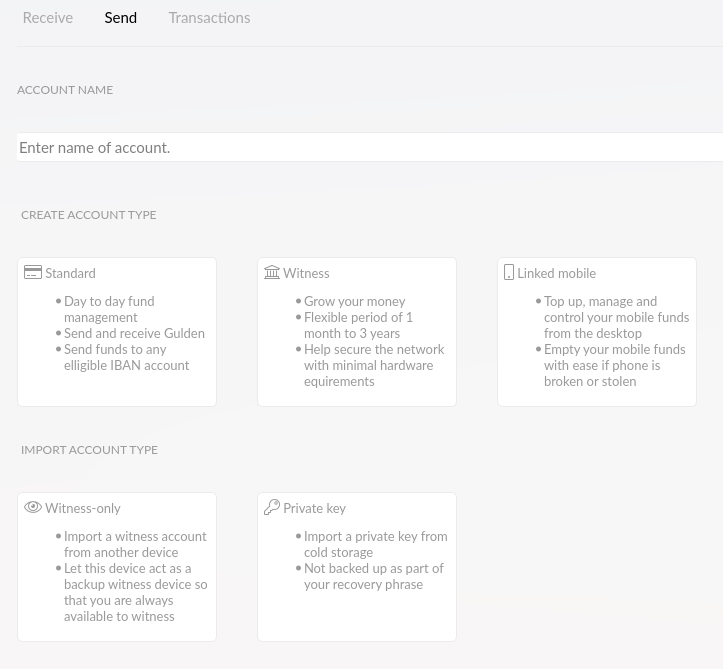Pick the Linked mobile account card
723x669 pixels.
click(x=597, y=395)
